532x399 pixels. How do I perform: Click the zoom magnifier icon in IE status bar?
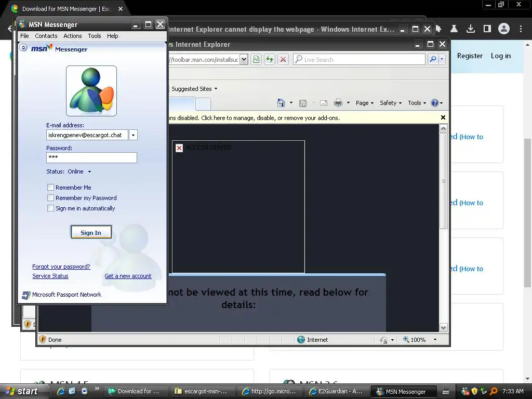[406, 339]
